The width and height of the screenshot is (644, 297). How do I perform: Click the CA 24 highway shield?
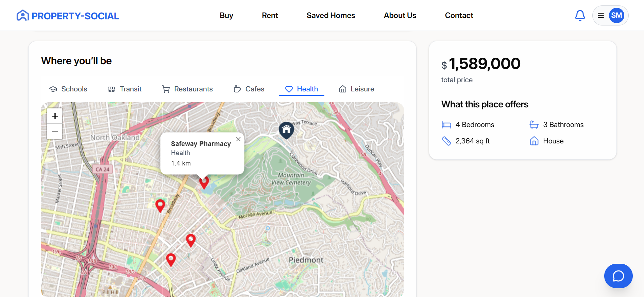[x=102, y=169]
